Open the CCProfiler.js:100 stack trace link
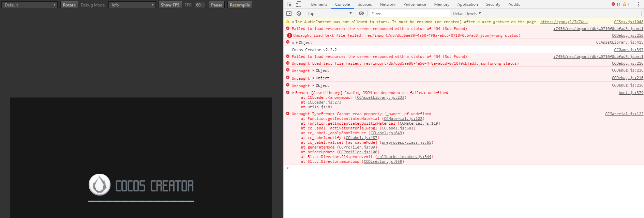 point(358,152)
